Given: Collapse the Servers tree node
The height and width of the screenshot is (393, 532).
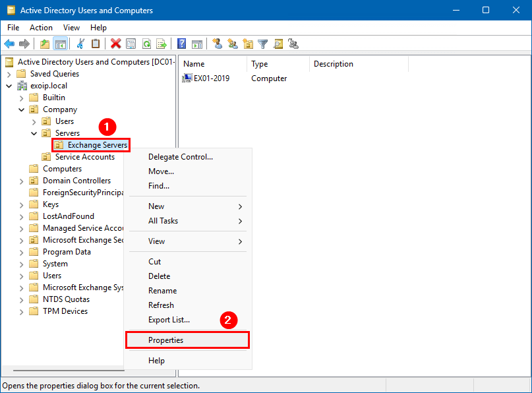Looking at the screenshot, I should click(x=34, y=133).
